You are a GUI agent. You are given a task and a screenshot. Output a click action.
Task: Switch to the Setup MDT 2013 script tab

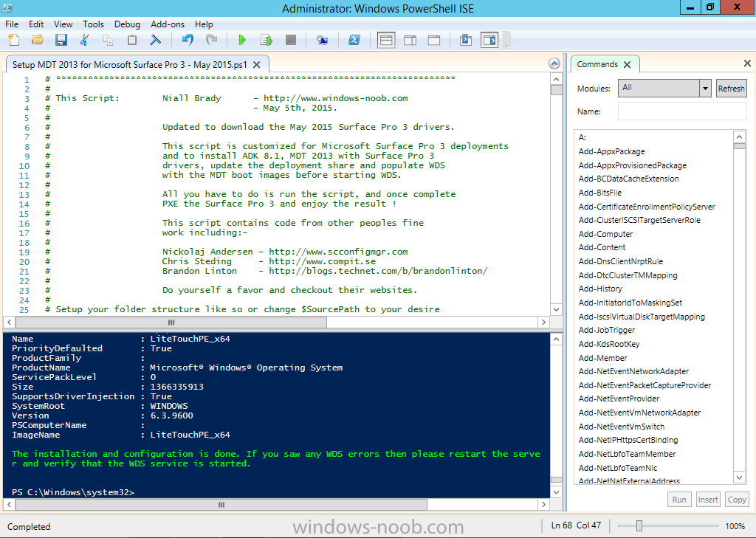pos(129,64)
